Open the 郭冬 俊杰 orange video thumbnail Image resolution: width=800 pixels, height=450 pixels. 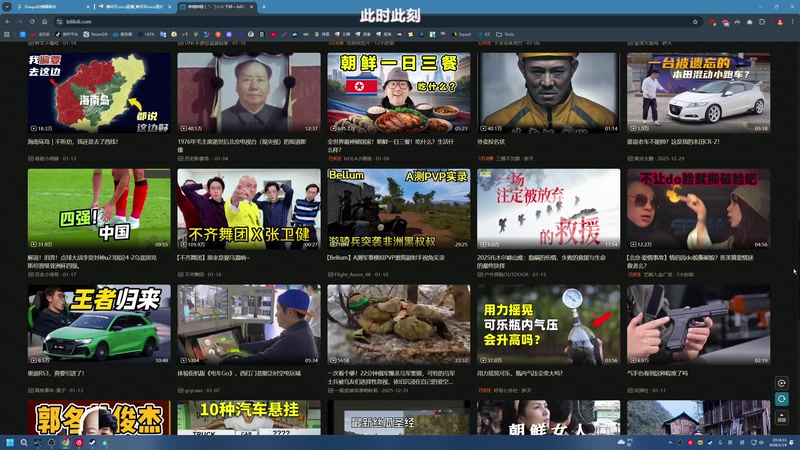coord(99,417)
